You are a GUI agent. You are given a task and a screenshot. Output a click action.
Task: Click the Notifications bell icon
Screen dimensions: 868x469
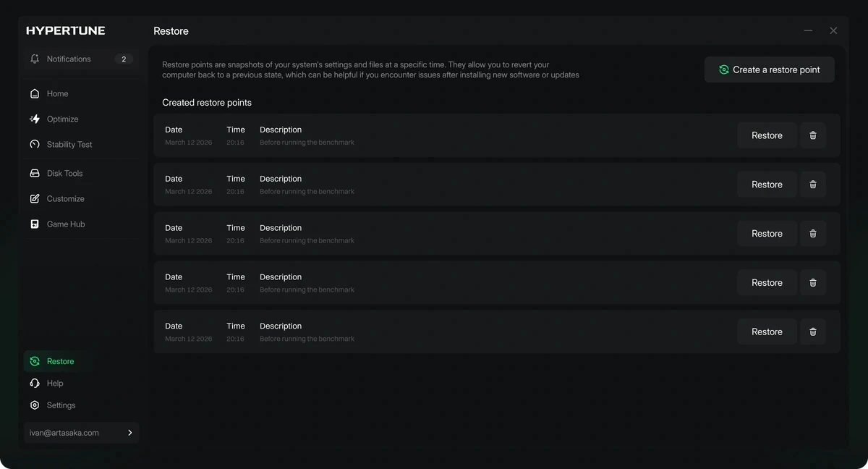35,59
